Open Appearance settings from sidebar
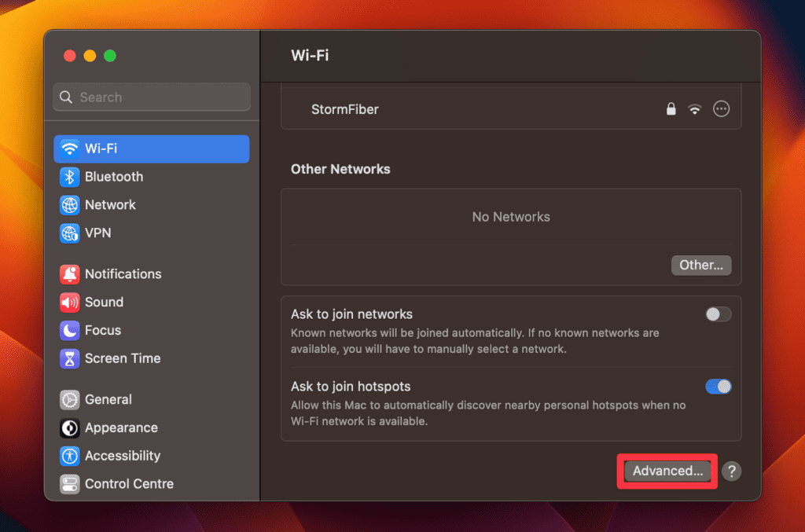The image size is (805, 532). 121,428
